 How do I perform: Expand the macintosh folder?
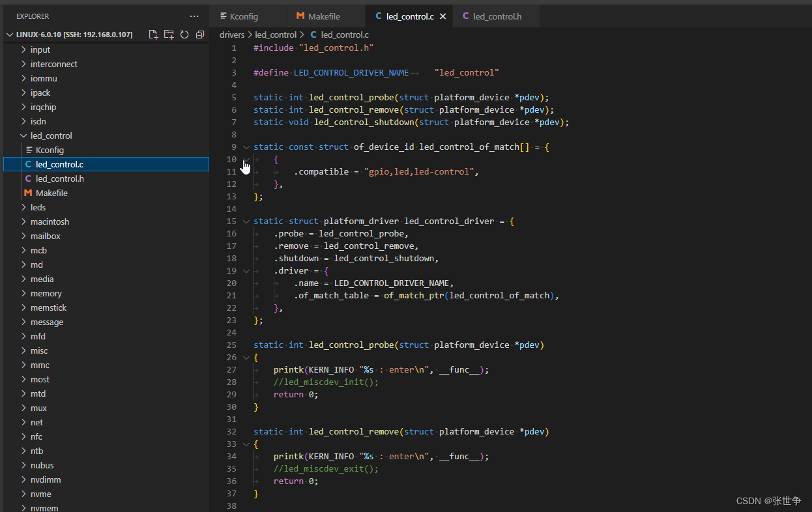[x=24, y=221]
